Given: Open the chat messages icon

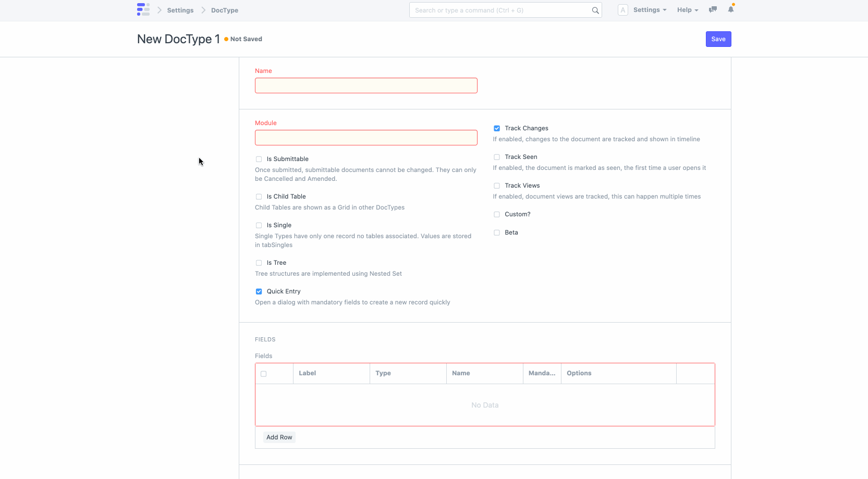Looking at the screenshot, I should tap(713, 9).
